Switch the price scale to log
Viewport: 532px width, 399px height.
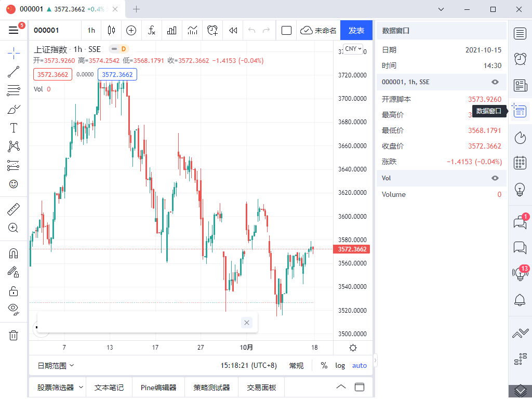click(x=340, y=365)
